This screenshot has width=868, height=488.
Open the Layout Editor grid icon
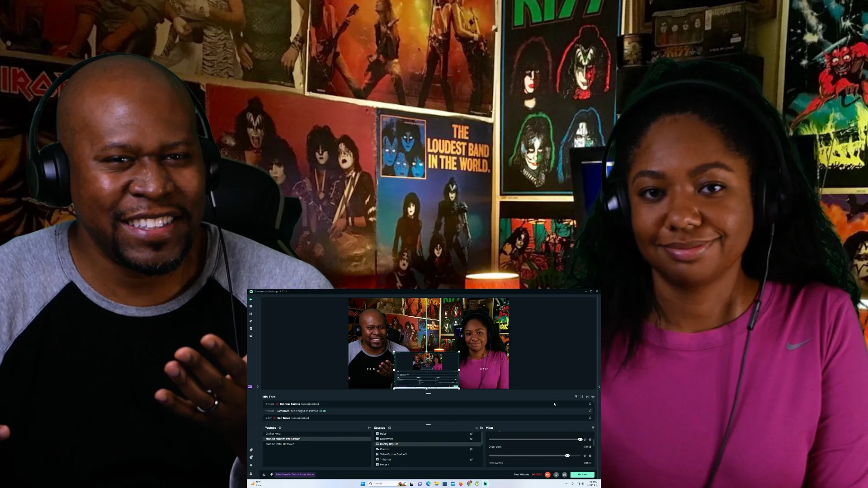[251, 306]
